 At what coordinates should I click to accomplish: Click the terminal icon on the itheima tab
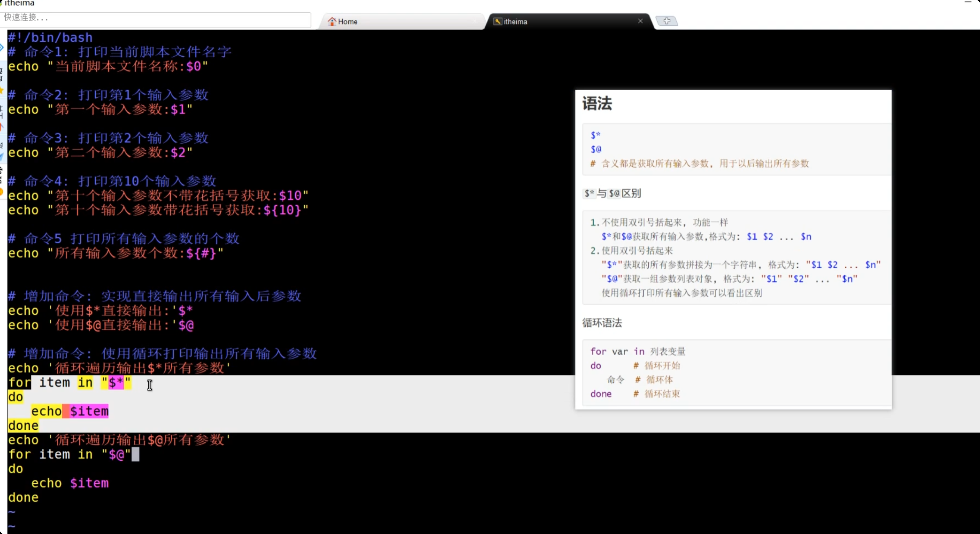[497, 21]
